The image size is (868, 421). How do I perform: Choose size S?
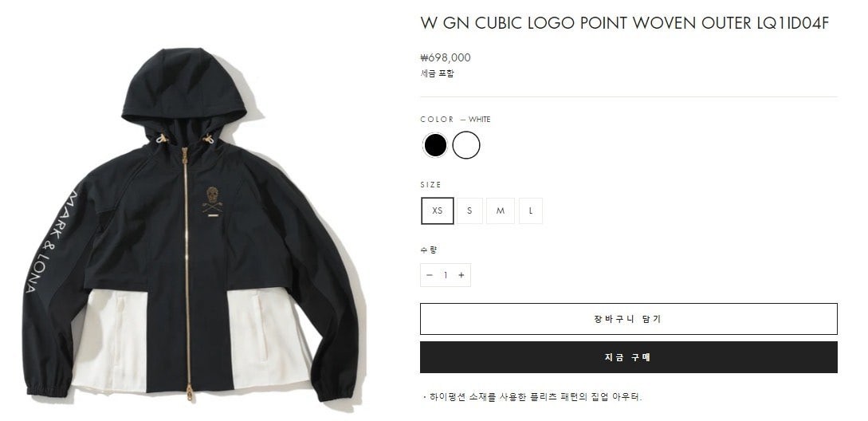tap(469, 211)
